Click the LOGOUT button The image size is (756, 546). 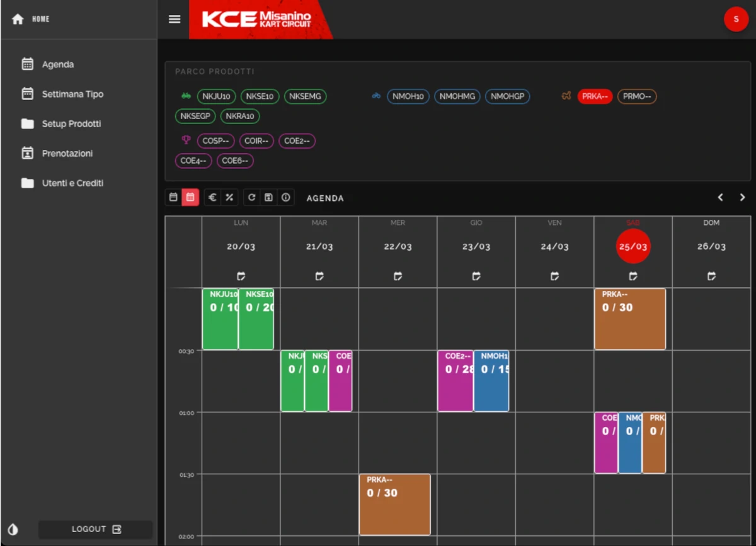tap(95, 529)
